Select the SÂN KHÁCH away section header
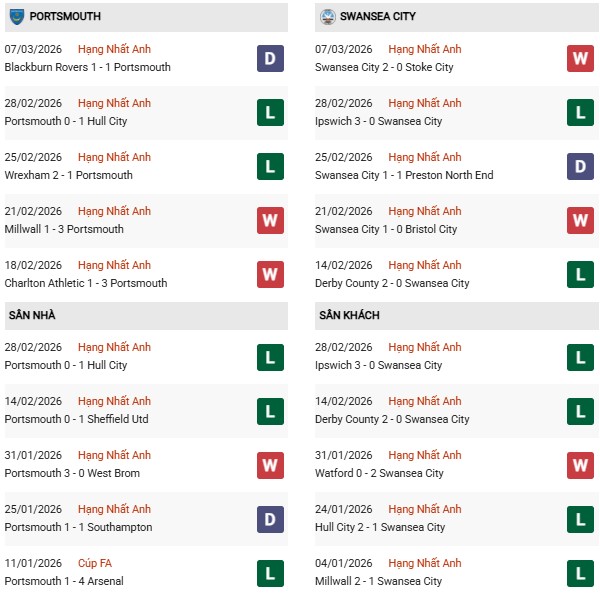Screen dimensions: 600x594 (x=349, y=315)
